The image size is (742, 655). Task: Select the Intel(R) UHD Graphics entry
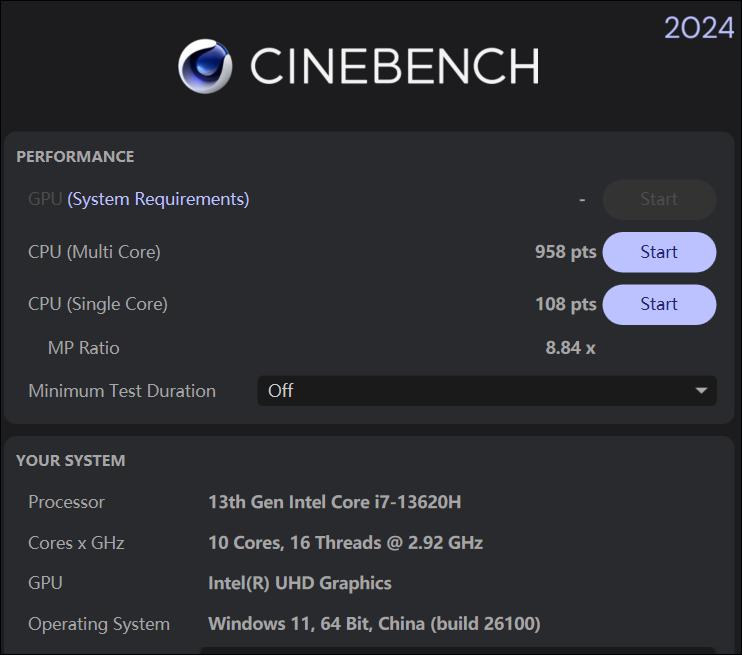pyautogui.click(x=300, y=583)
